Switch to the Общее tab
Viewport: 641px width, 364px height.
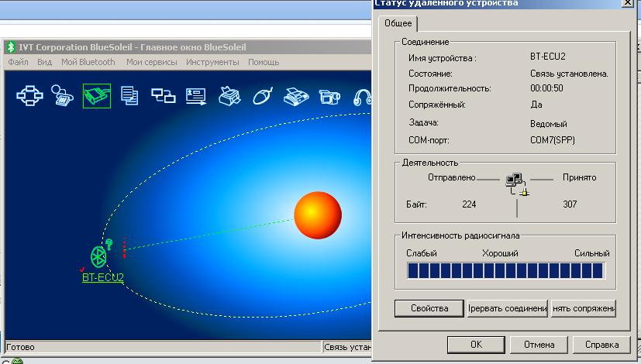tap(398, 24)
